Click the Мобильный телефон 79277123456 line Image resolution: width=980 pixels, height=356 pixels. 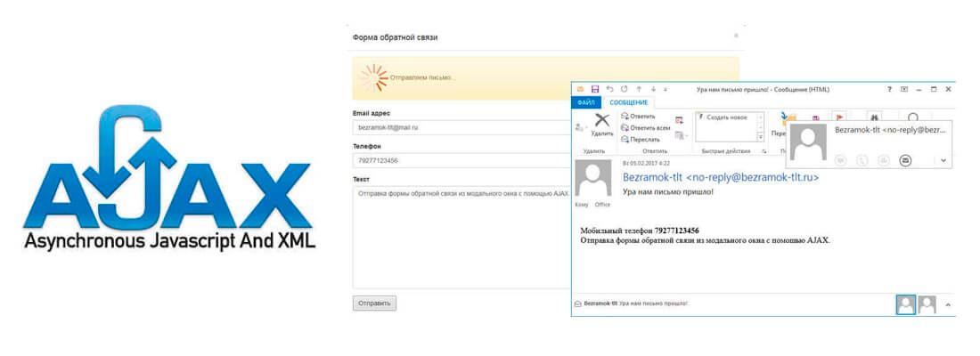[x=640, y=231]
